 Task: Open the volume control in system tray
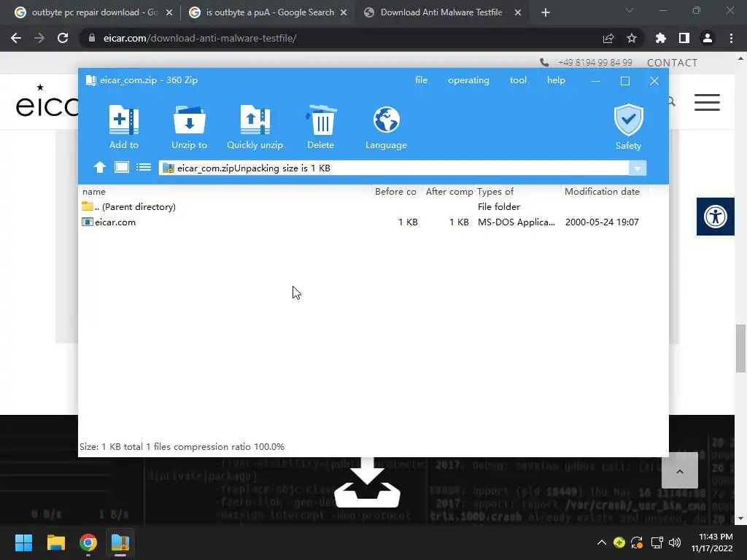(x=675, y=542)
